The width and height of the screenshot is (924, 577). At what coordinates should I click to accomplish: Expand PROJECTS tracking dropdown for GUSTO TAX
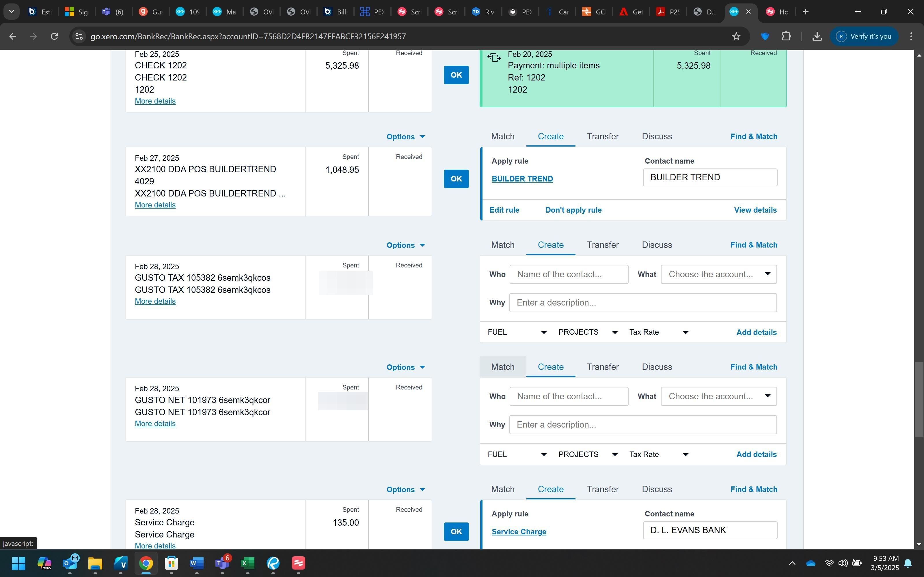(x=588, y=332)
